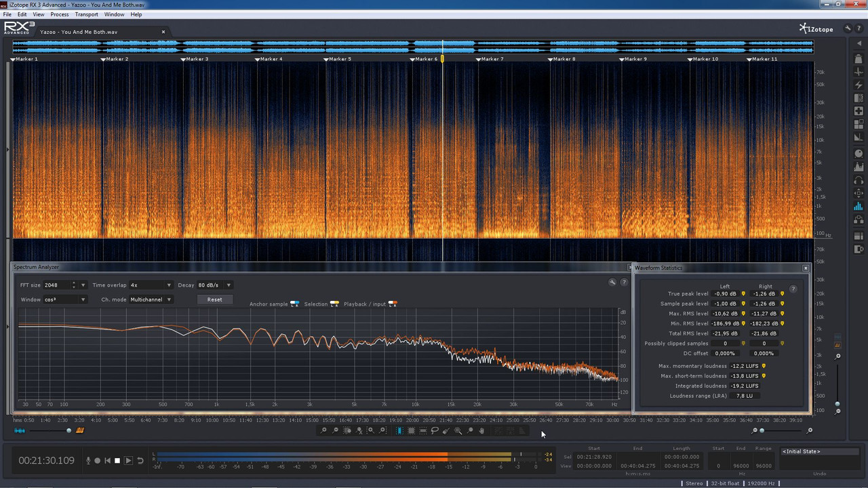Open the Transport menu
The width and height of the screenshot is (868, 488).
pyautogui.click(x=87, y=14)
